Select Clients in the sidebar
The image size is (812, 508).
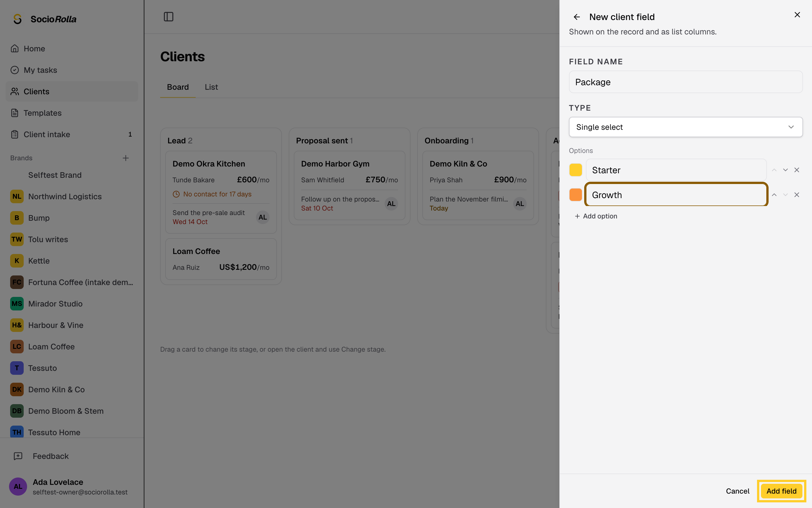(72, 91)
